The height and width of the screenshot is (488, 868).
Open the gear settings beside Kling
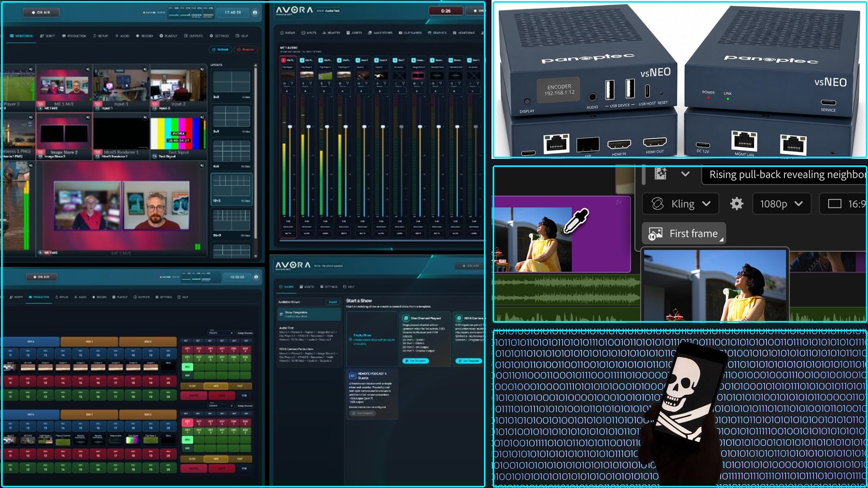(736, 204)
